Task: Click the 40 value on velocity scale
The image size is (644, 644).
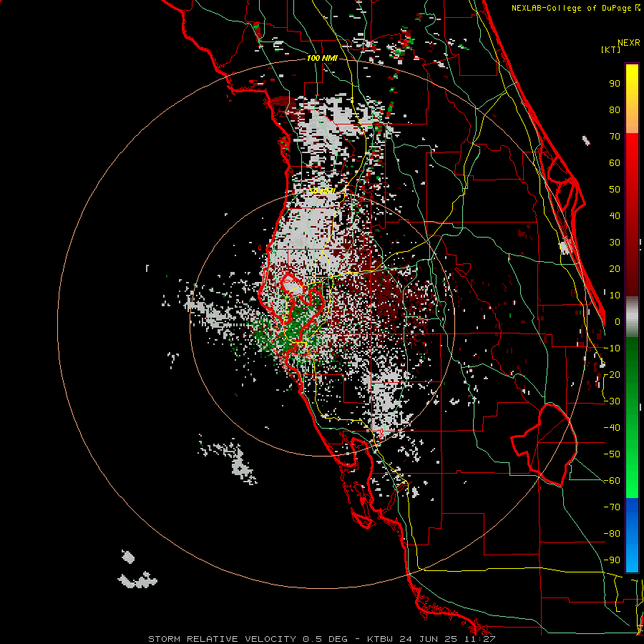Action: [615, 216]
